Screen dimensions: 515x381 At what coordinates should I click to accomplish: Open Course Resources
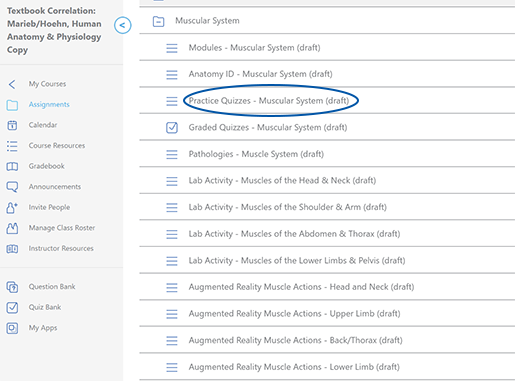tap(57, 146)
